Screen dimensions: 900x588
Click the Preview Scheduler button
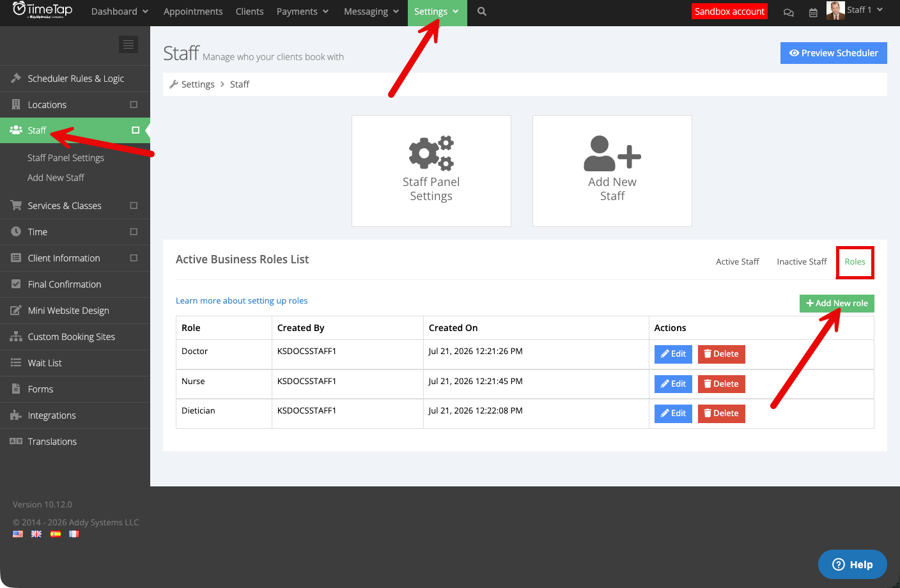coord(834,53)
